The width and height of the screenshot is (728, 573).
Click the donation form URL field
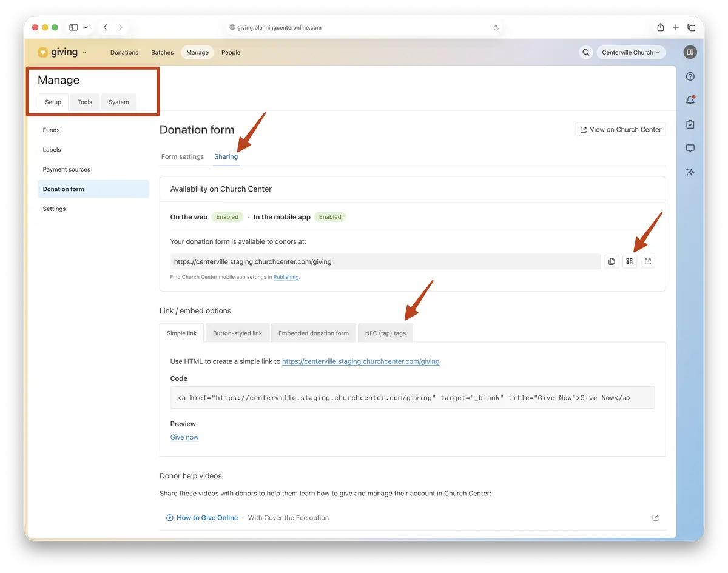(386, 261)
